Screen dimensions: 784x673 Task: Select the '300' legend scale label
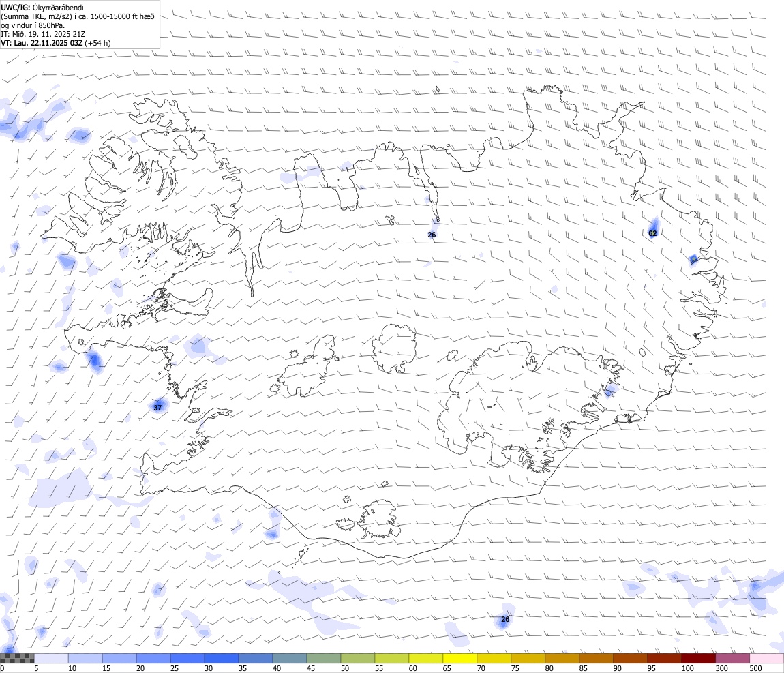point(721,668)
